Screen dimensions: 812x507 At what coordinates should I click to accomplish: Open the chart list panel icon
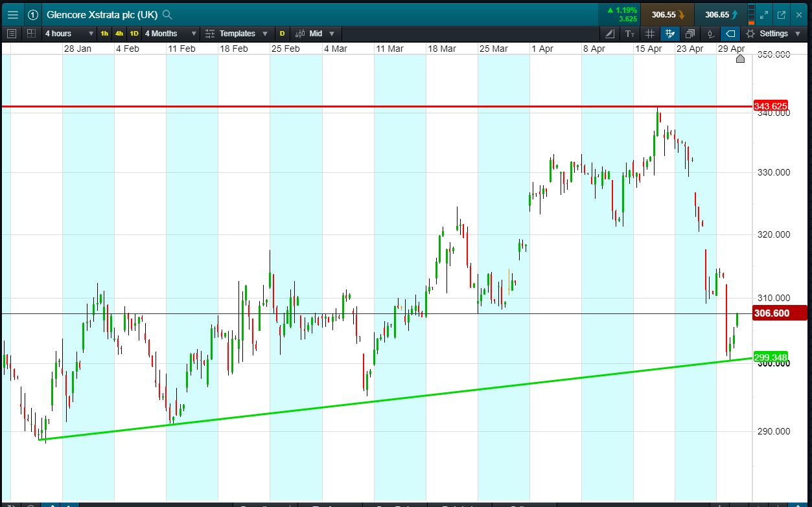pos(11,33)
